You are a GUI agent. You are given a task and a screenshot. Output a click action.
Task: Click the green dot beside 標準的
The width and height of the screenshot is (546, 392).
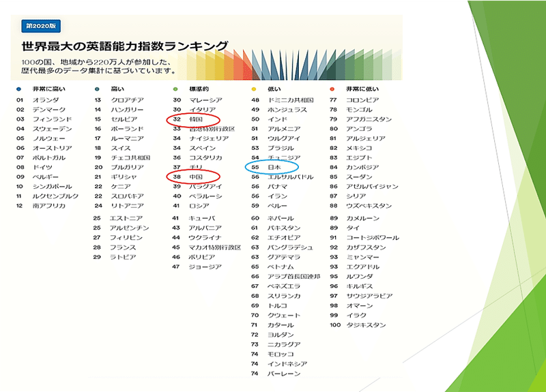coord(175,89)
